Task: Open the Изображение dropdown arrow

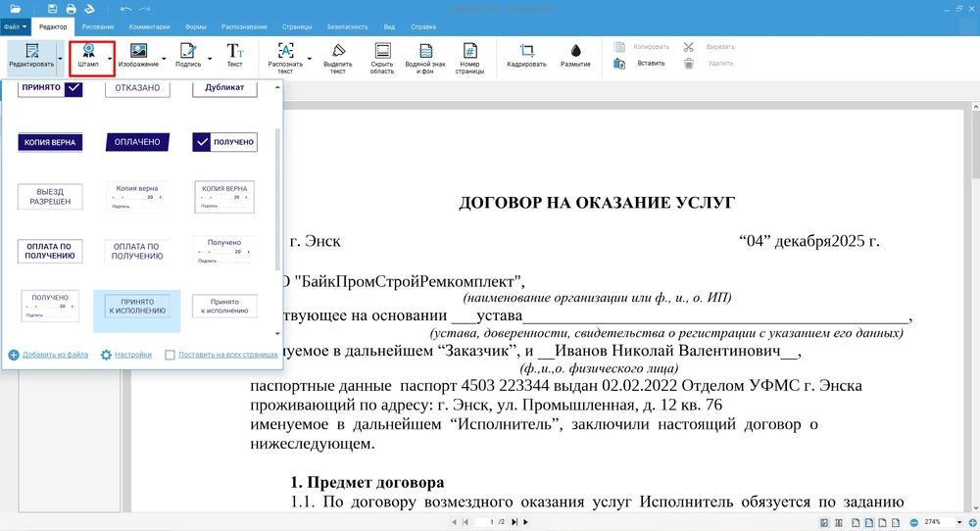Action: pyautogui.click(x=163, y=58)
